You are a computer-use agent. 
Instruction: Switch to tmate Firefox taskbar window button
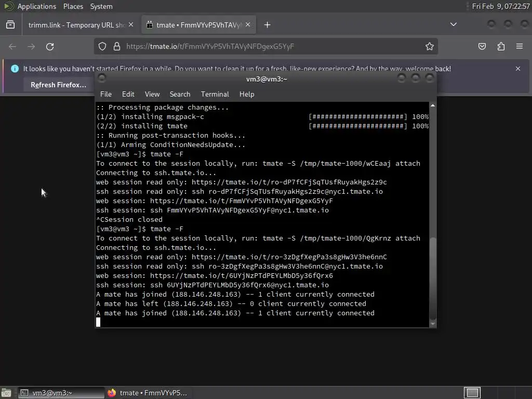point(148,393)
